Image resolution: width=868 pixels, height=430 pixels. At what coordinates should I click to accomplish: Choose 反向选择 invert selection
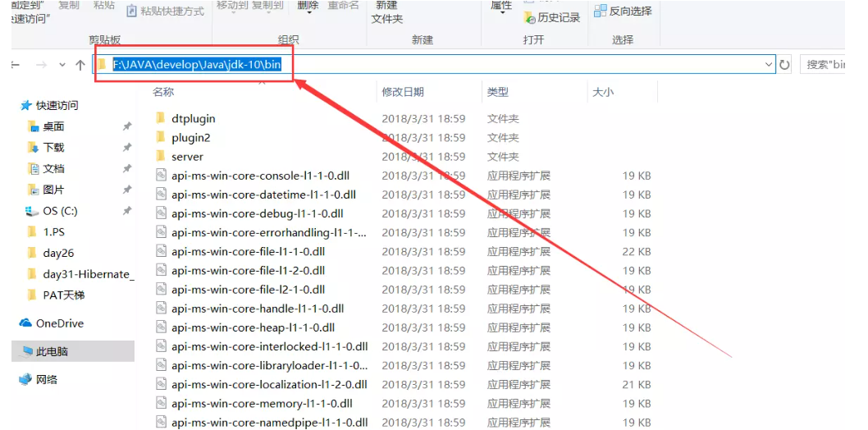tap(623, 11)
